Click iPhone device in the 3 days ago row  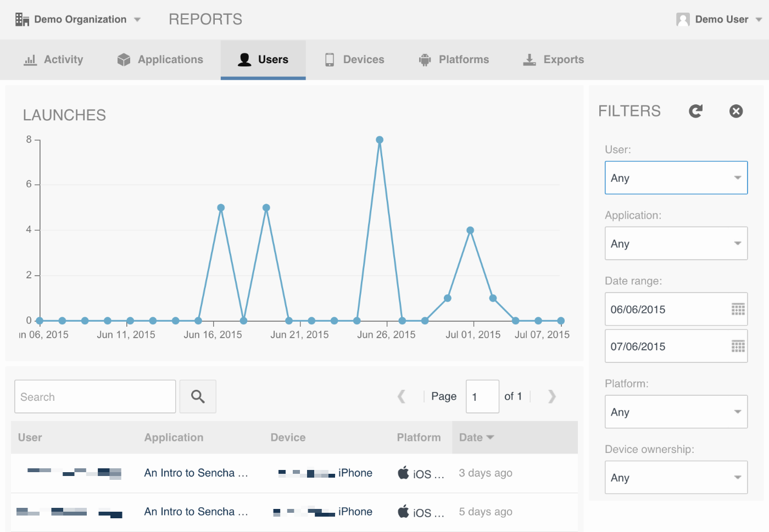click(x=355, y=473)
